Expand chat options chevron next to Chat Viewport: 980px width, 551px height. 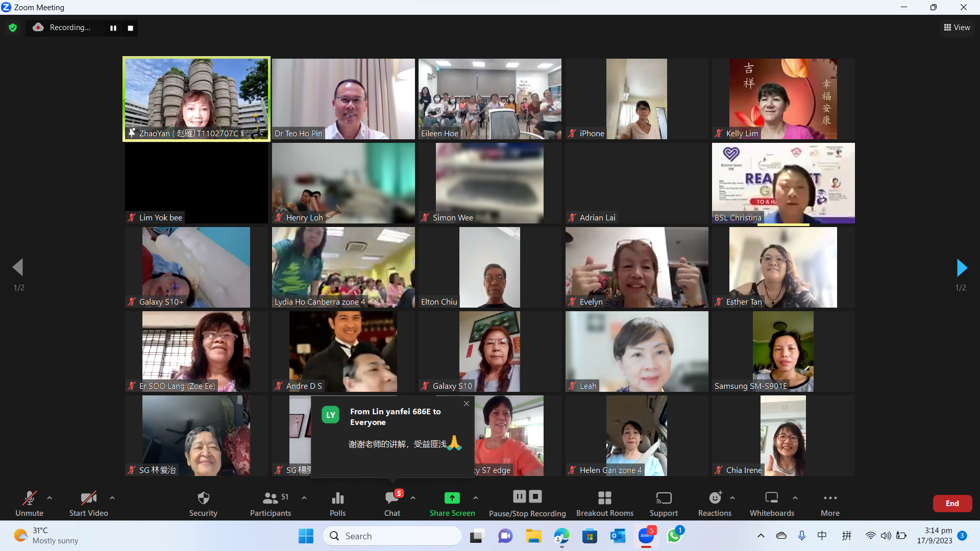point(413,498)
